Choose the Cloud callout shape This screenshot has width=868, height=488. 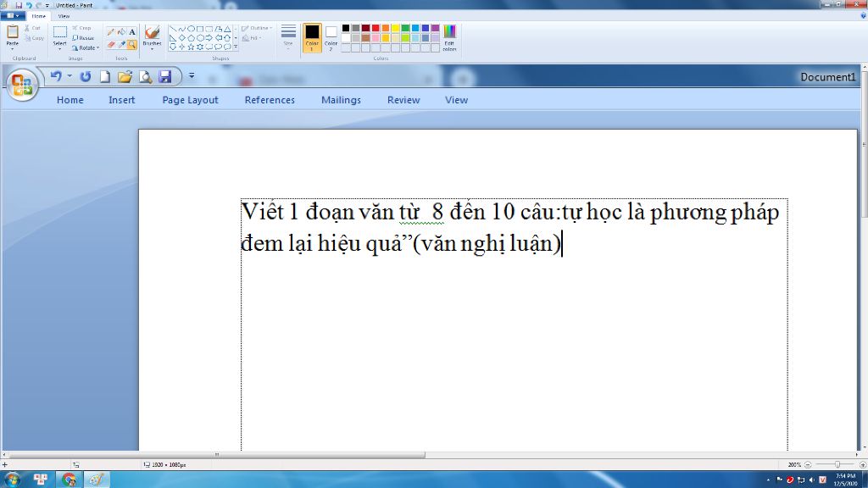point(227,47)
